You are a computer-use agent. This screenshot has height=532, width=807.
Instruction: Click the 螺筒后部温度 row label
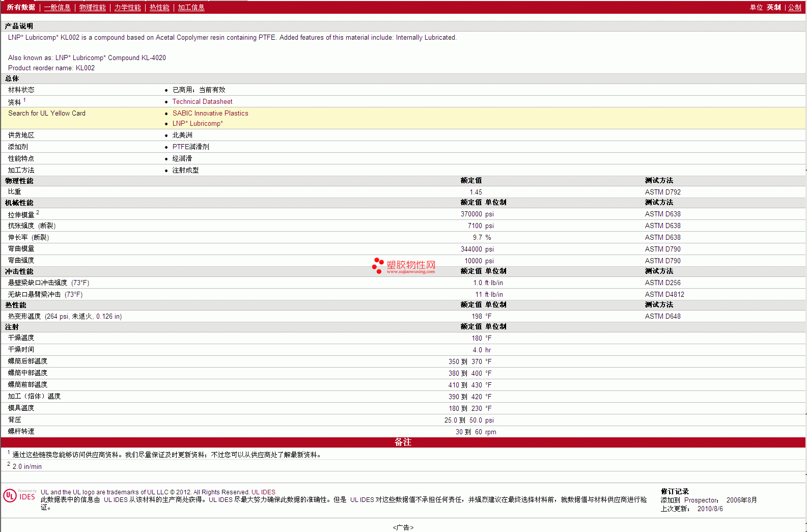click(27, 361)
